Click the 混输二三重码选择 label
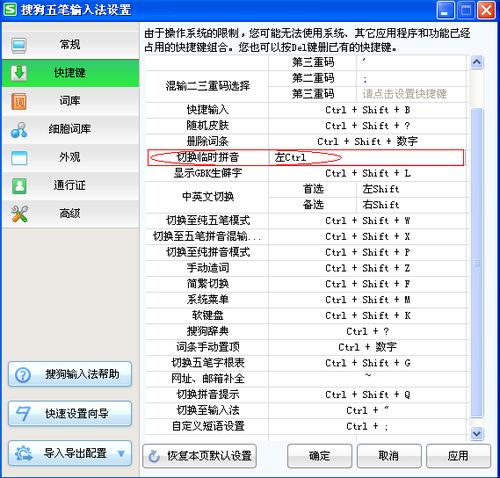The image size is (500, 478). (x=207, y=86)
